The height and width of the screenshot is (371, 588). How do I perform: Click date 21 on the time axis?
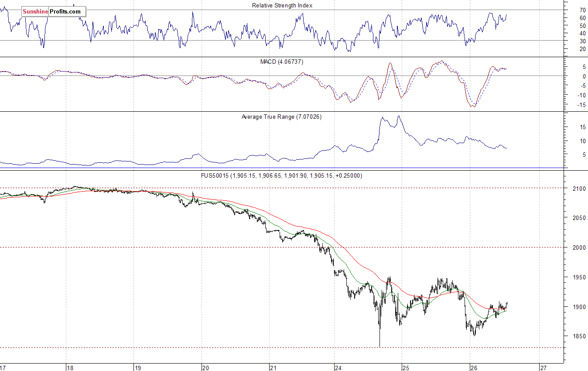(x=274, y=368)
